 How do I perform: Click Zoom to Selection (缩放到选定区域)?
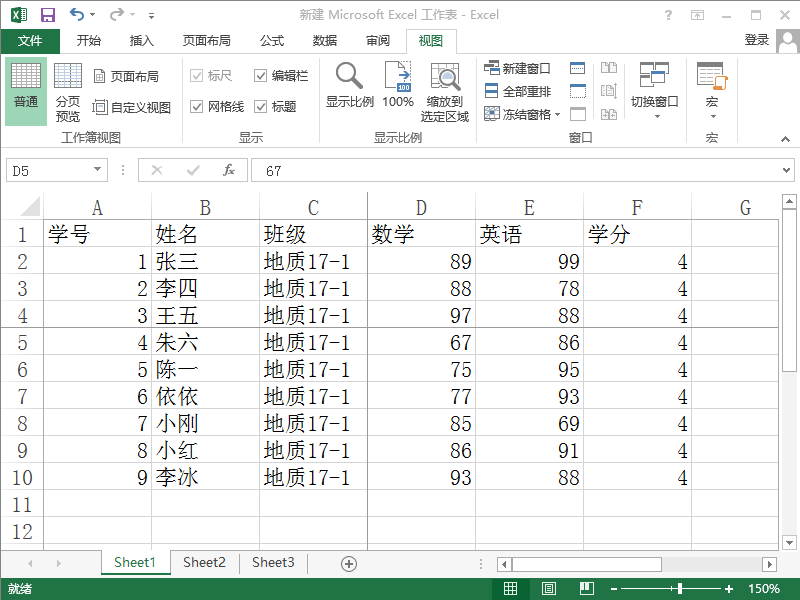pyautogui.click(x=445, y=92)
